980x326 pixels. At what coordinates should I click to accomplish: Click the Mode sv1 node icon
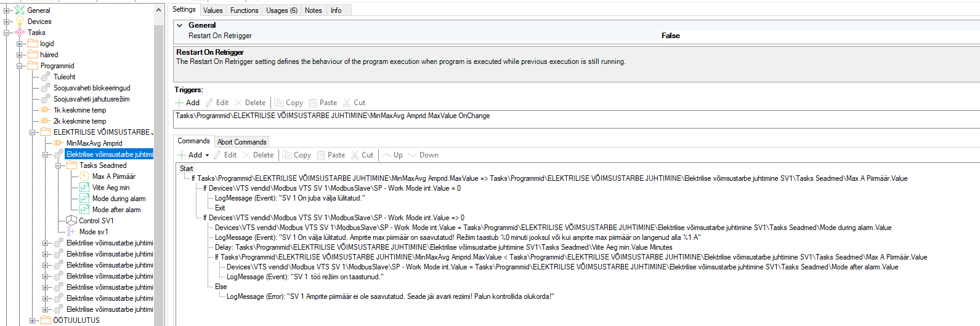[x=71, y=232]
